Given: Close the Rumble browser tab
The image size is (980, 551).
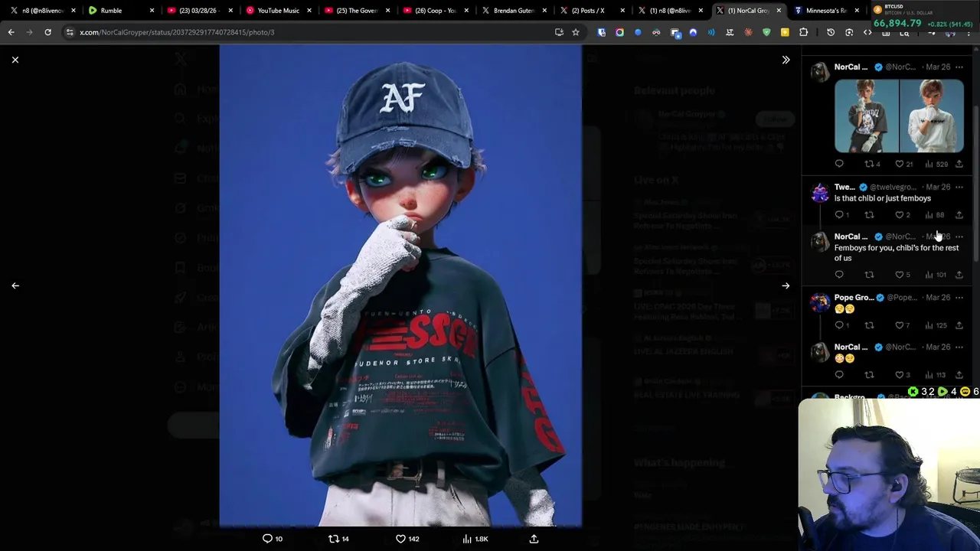Looking at the screenshot, I should 152,11.
